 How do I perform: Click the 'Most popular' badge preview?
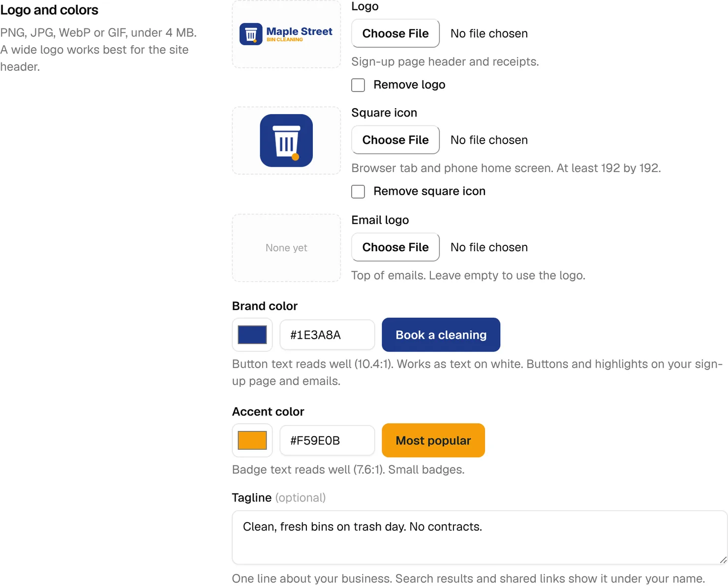433,440
